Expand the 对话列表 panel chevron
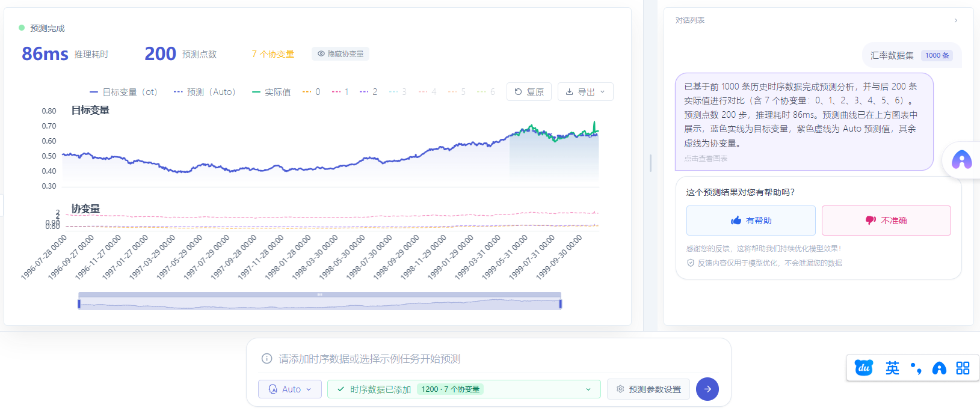 (x=956, y=20)
